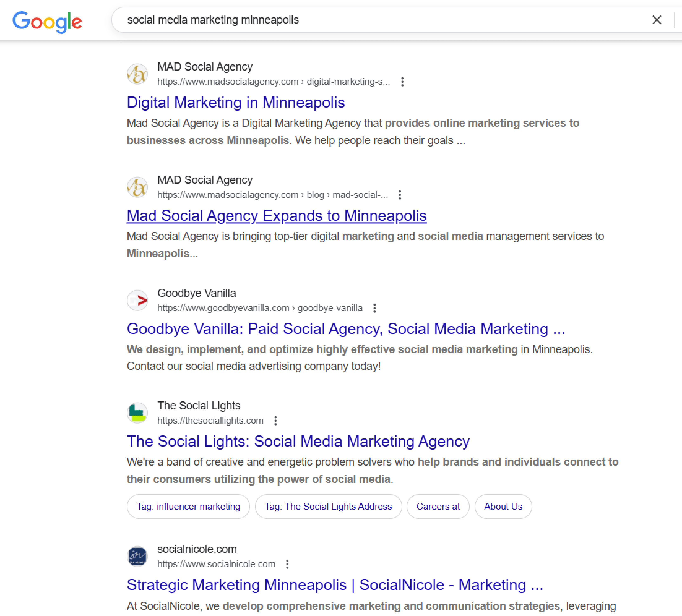
Task: Click the Goodbye Vanilla red arrow favicon
Action: pos(137,300)
